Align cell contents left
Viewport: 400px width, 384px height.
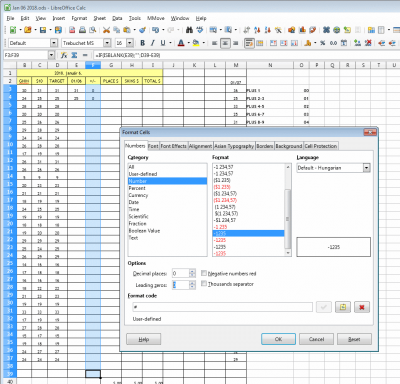pos(215,43)
